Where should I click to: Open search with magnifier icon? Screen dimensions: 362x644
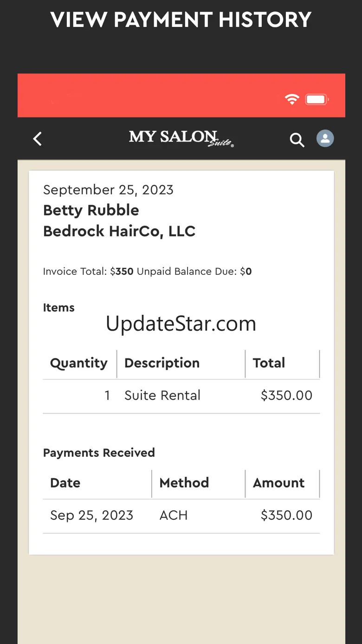[297, 139]
